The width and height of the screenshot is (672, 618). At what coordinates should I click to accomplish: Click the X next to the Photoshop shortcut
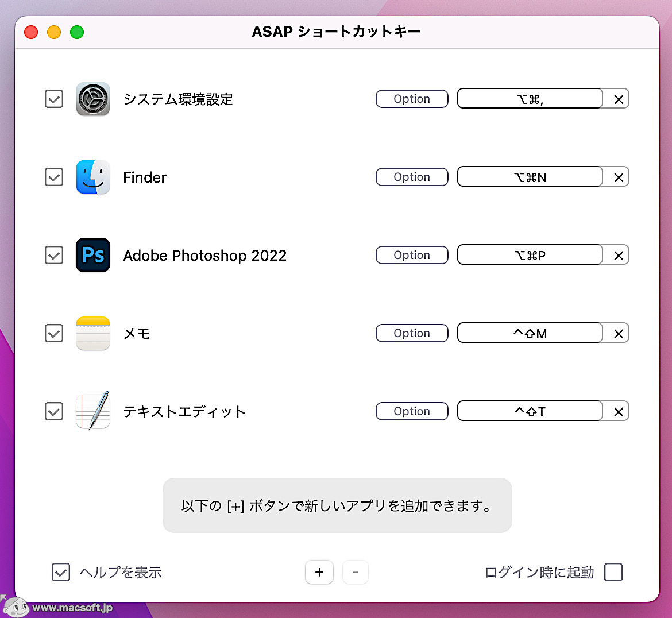tap(619, 255)
